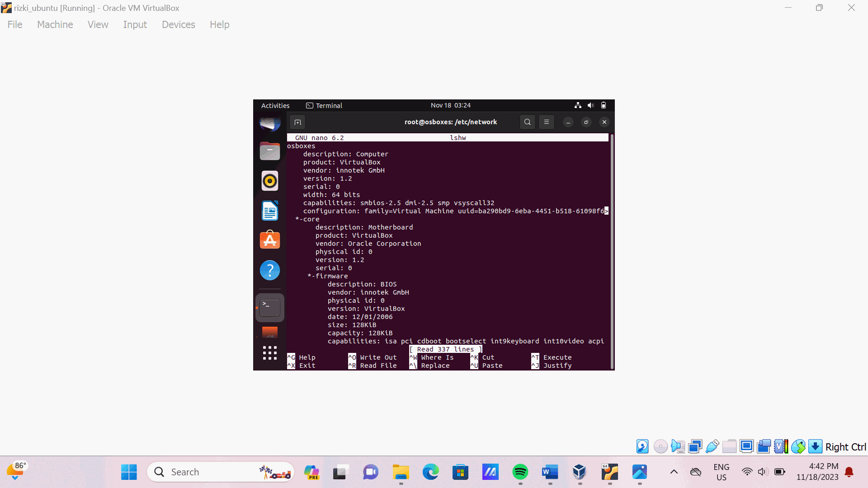Show applications grid in the dock
The width and height of the screenshot is (868, 488).
pos(270,353)
